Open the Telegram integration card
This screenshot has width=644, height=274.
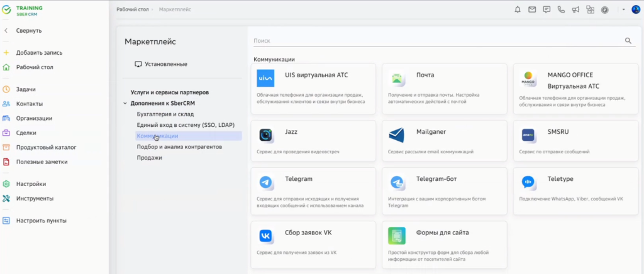point(313,184)
